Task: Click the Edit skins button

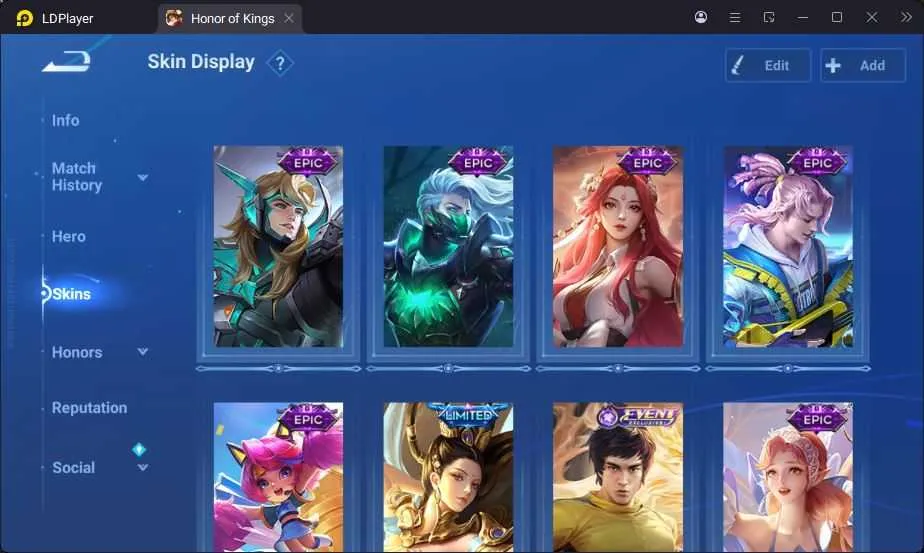Action: click(768, 65)
